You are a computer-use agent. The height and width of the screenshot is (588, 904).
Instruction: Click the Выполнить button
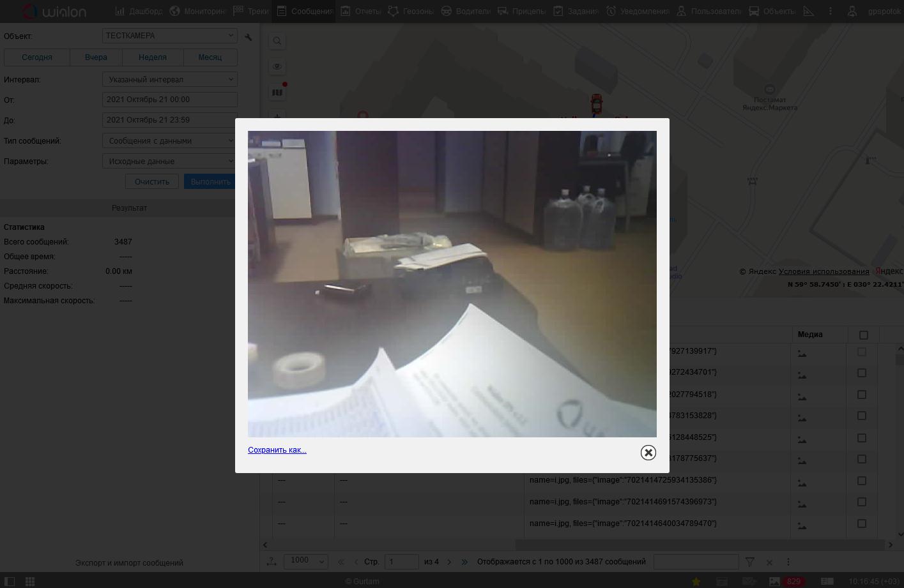click(210, 181)
